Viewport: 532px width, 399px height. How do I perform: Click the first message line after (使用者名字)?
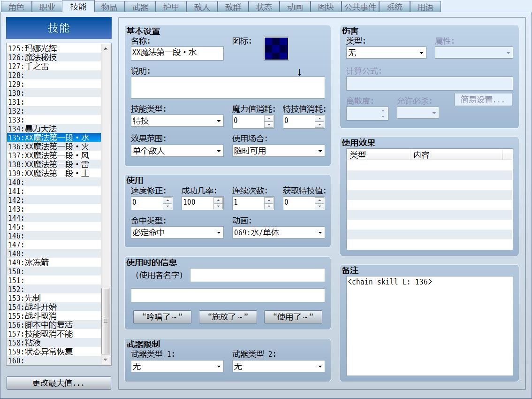click(x=257, y=275)
